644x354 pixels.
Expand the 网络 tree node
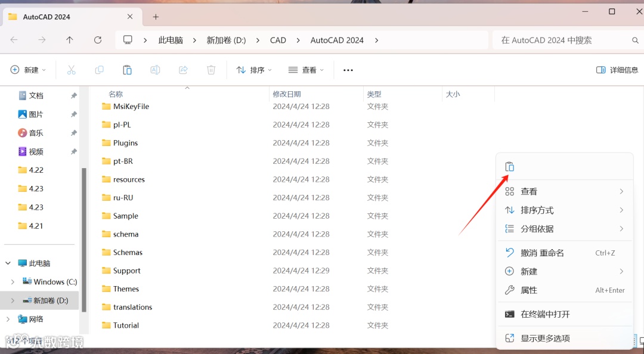(8, 319)
